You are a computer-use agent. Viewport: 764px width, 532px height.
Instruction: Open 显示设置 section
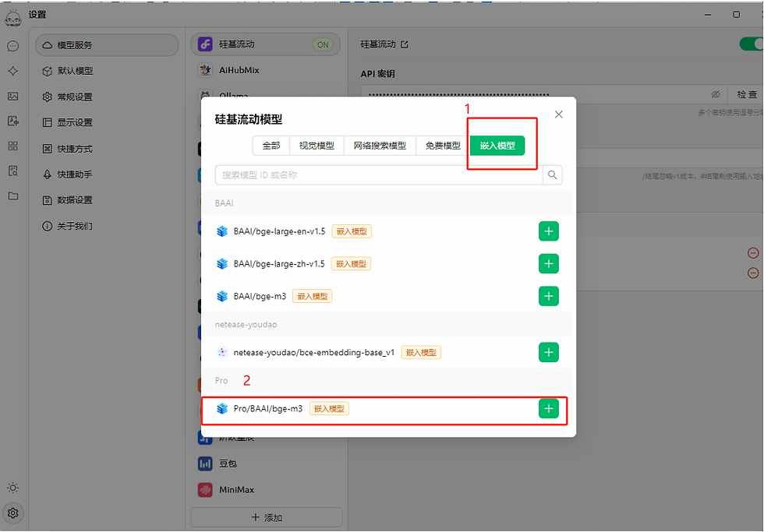107,122
